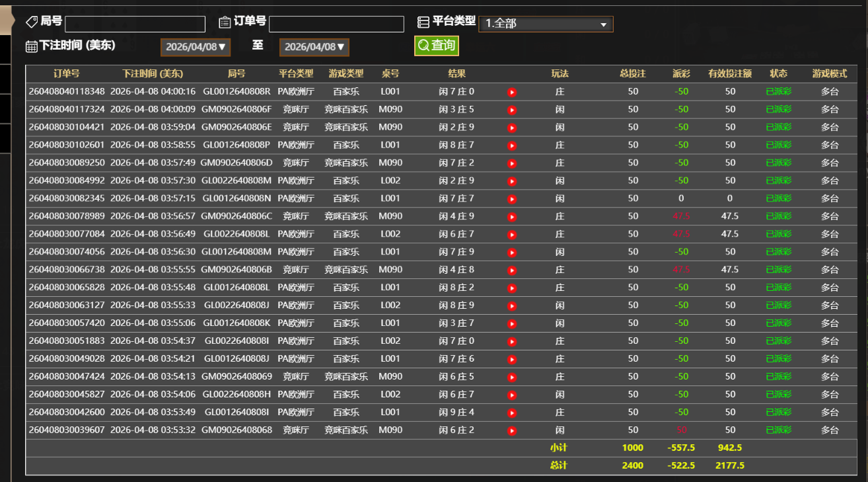Click 已派彩 status on the first row

(779, 92)
